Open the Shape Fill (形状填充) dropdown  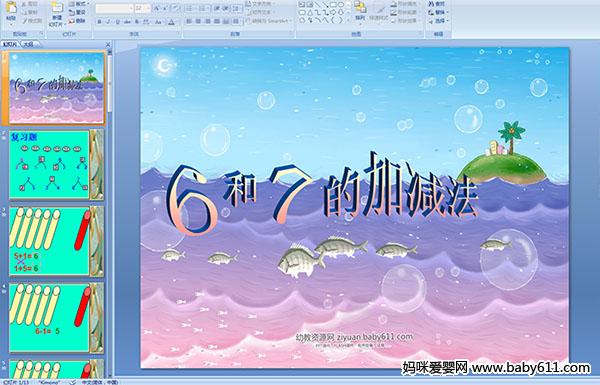point(406,4)
